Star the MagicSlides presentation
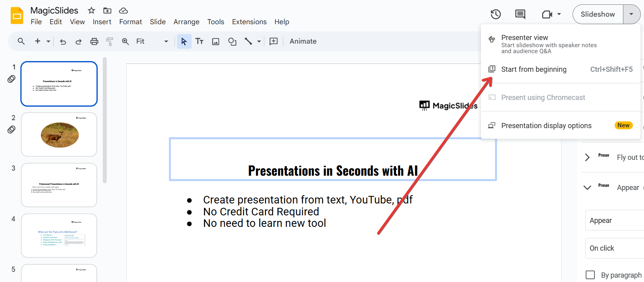This screenshot has height=282, width=644. click(91, 10)
